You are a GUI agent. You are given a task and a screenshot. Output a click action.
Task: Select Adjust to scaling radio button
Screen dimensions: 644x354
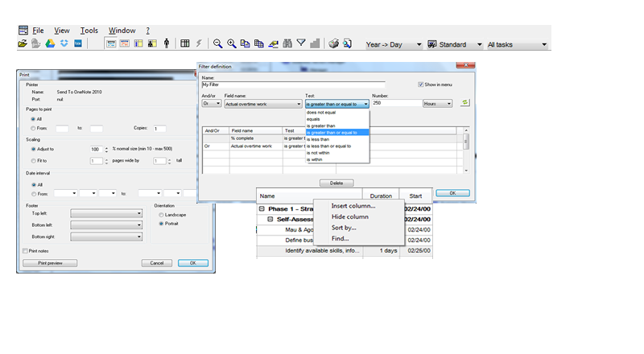[33, 149]
